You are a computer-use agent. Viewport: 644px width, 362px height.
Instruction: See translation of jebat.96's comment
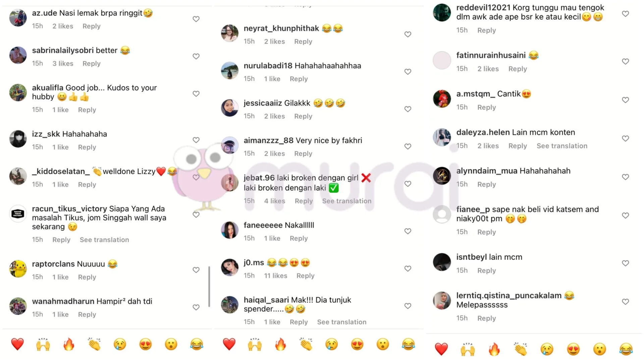347,201
